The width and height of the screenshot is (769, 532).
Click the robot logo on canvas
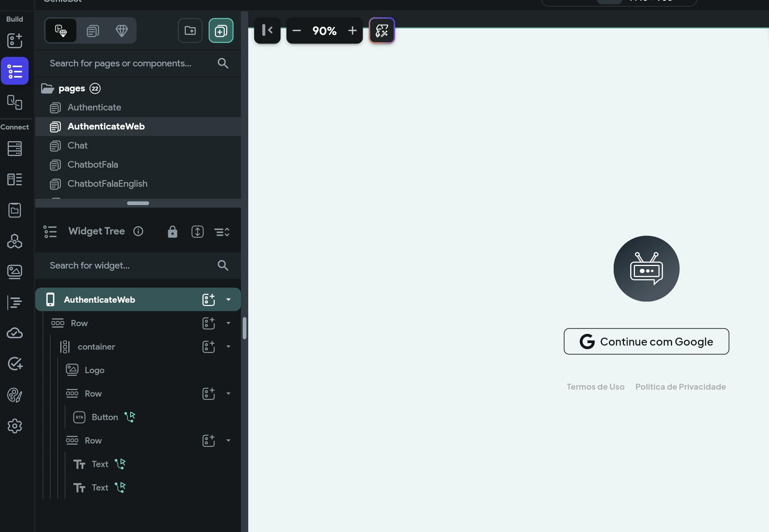[646, 269]
